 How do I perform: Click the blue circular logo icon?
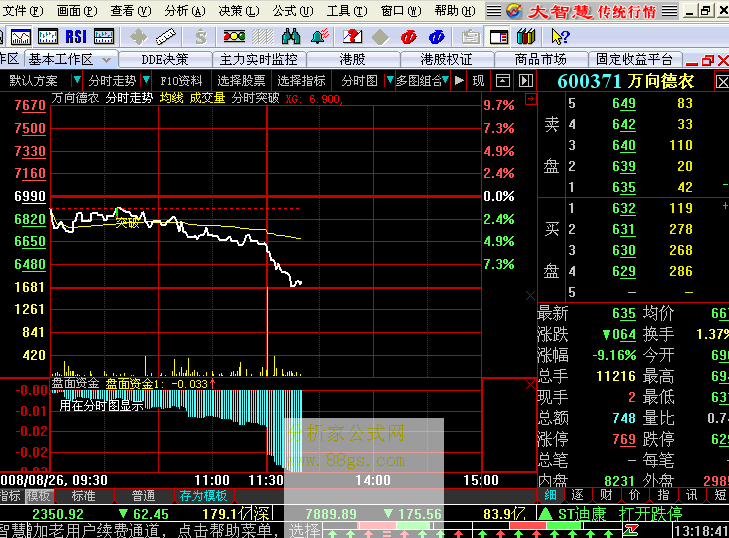coord(437,37)
